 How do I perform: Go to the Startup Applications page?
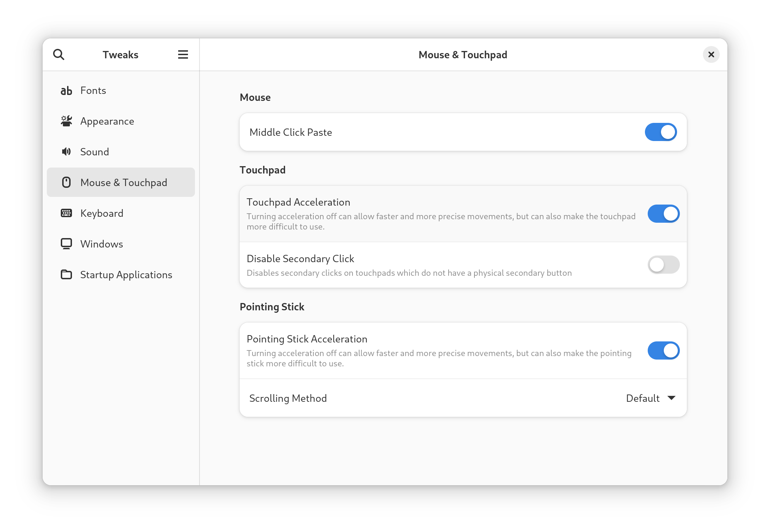(x=126, y=275)
